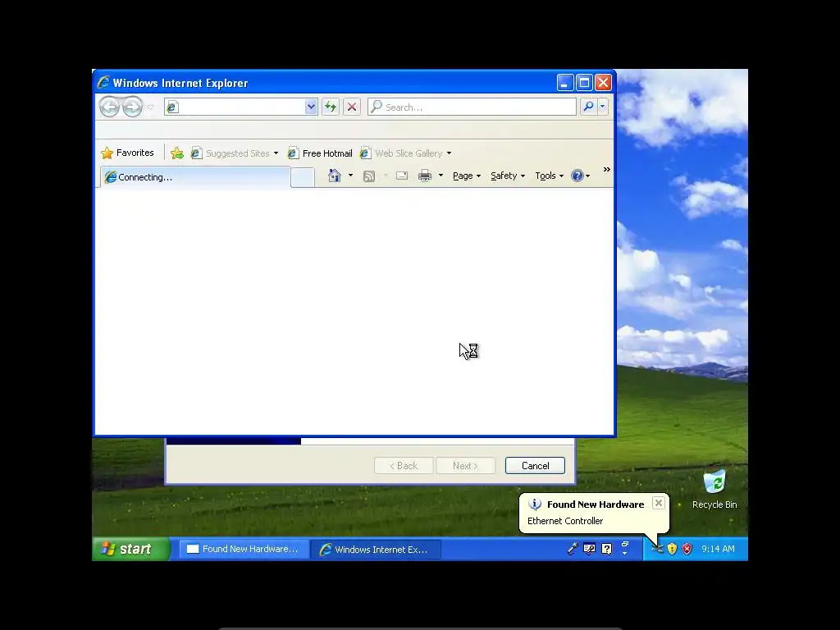Click the new hardware tray icon
This screenshot has height=630, width=840.
tap(657, 549)
